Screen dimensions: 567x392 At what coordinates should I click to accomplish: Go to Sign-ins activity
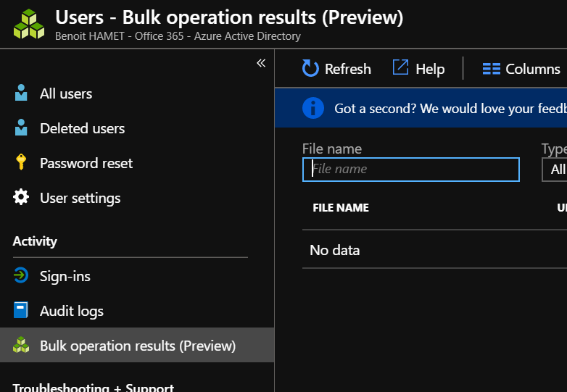coord(65,276)
